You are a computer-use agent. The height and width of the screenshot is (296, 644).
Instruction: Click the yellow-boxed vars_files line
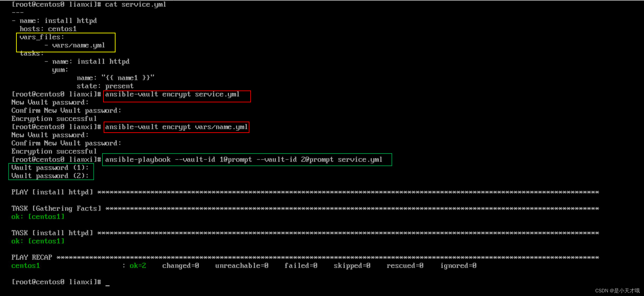tap(41, 37)
